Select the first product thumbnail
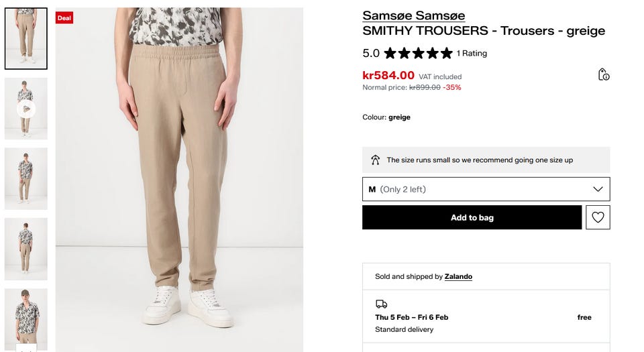This screenshot has width=644, height=352. click(x=26, y=38)
